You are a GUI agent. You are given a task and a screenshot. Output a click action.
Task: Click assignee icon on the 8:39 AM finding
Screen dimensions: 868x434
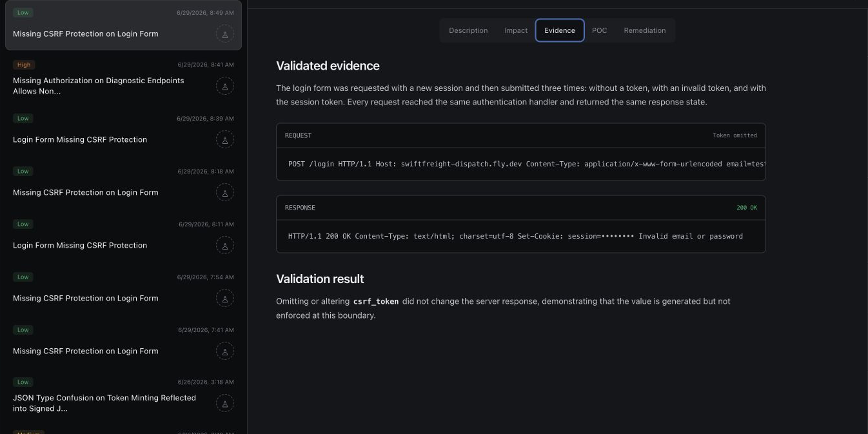click(224, 139)
